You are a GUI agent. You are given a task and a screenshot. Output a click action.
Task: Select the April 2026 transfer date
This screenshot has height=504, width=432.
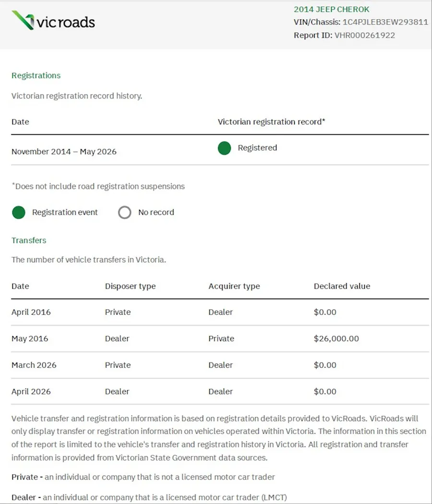tap(31, 392)
